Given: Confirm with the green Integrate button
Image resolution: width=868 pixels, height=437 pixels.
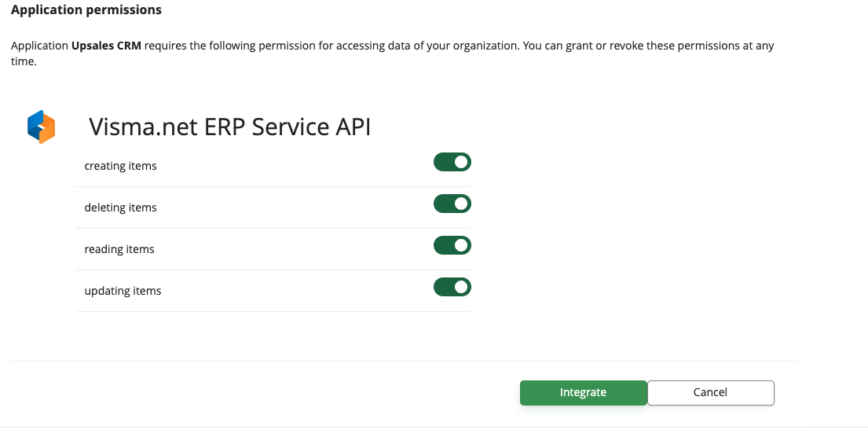Looking at the screenshot, I should pyautogui.click(x=584, y=393).
